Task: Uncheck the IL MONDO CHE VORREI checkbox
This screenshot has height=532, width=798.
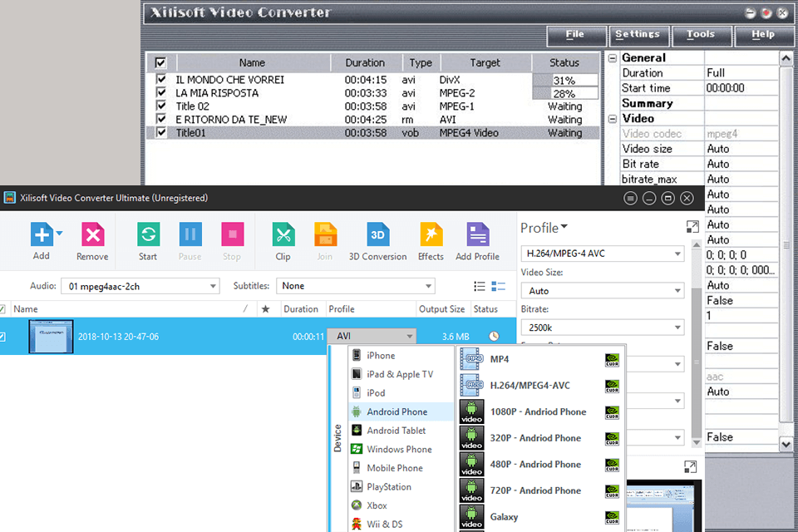Action: 161,80
